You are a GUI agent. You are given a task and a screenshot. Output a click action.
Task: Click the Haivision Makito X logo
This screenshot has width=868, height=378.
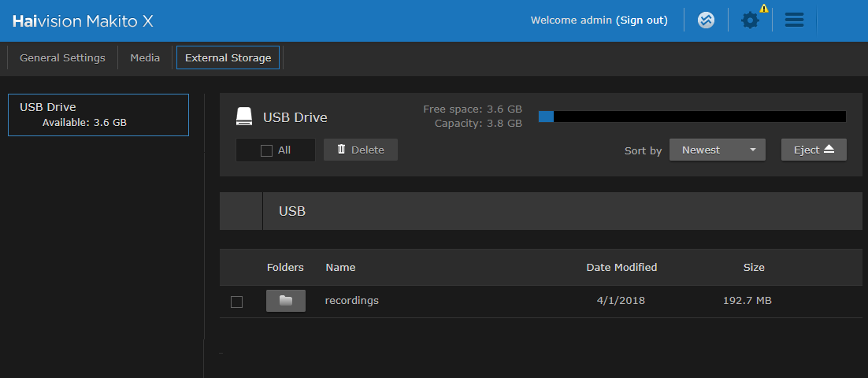pyautogui.click(x=83, y=21)
